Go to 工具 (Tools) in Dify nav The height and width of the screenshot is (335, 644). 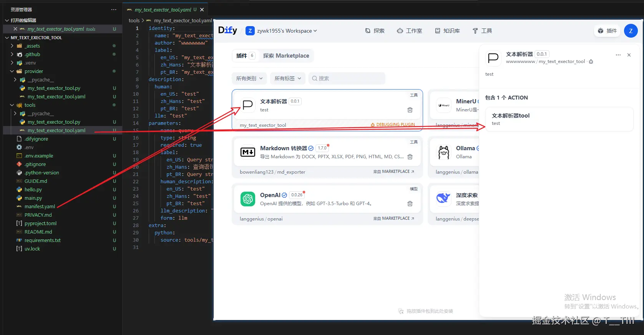tap(482, 31)
